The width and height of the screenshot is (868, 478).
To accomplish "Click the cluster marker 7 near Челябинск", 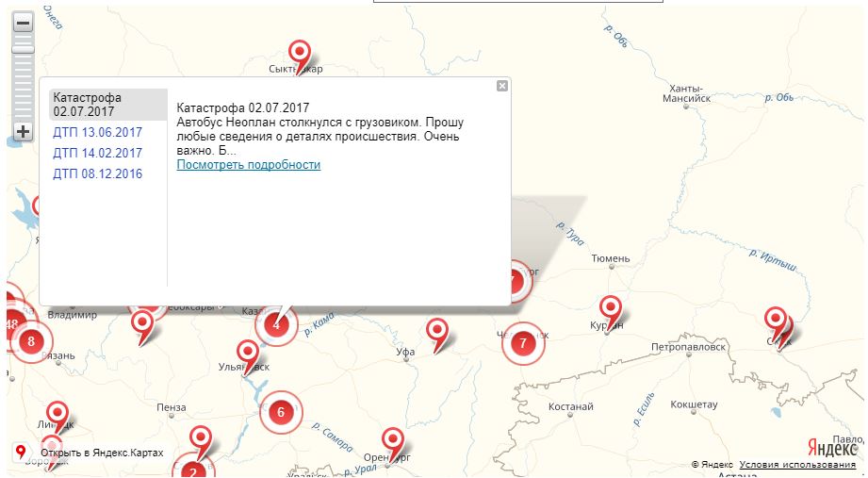I will point(523,344).
